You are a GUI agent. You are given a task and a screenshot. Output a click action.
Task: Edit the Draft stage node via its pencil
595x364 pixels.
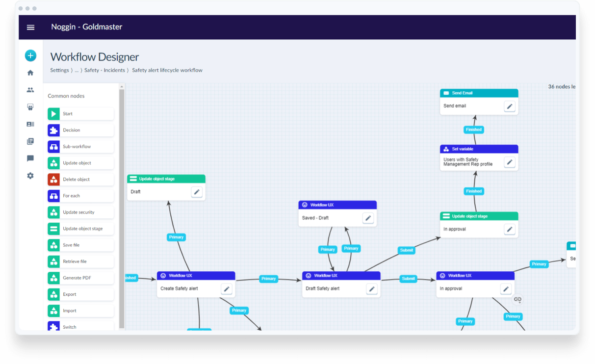[197, 192]
